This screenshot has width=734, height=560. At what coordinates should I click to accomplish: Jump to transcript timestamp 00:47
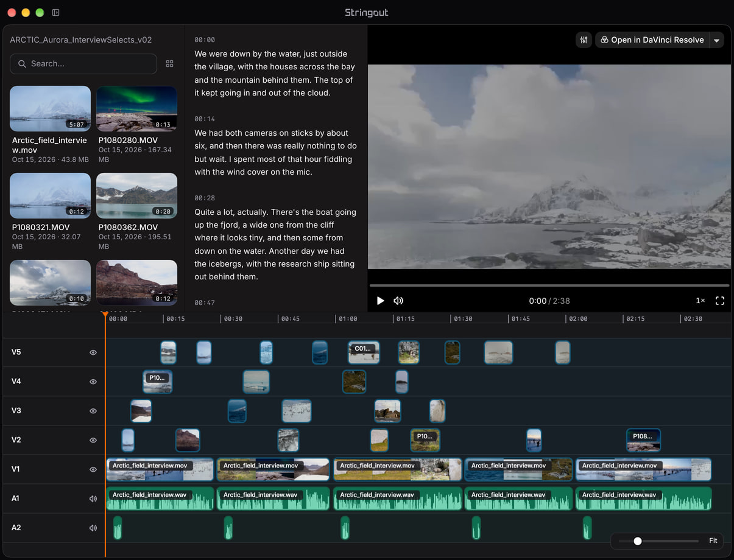(x=204, y=303)
